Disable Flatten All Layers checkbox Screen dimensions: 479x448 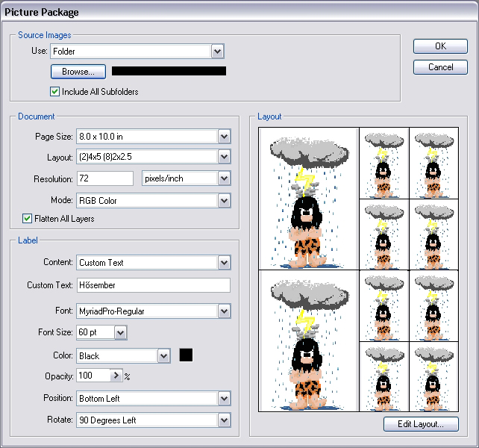click(x=28, y=219)
